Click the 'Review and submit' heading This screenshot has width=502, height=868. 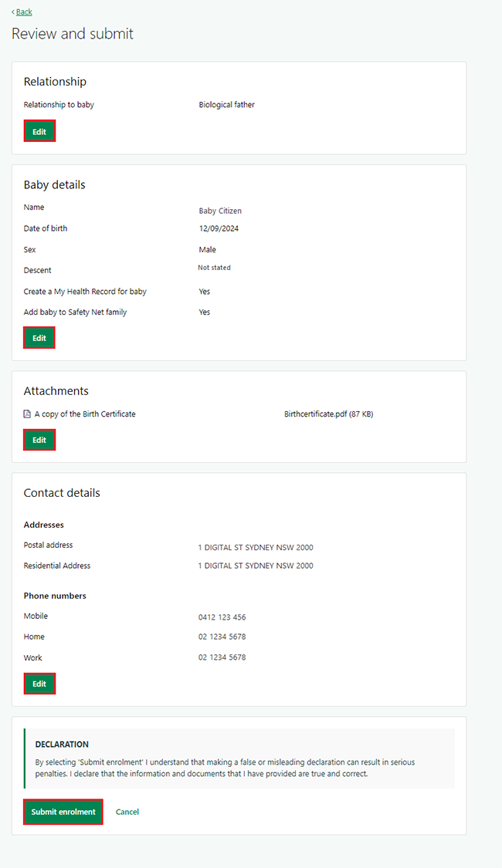coord(73,34)
